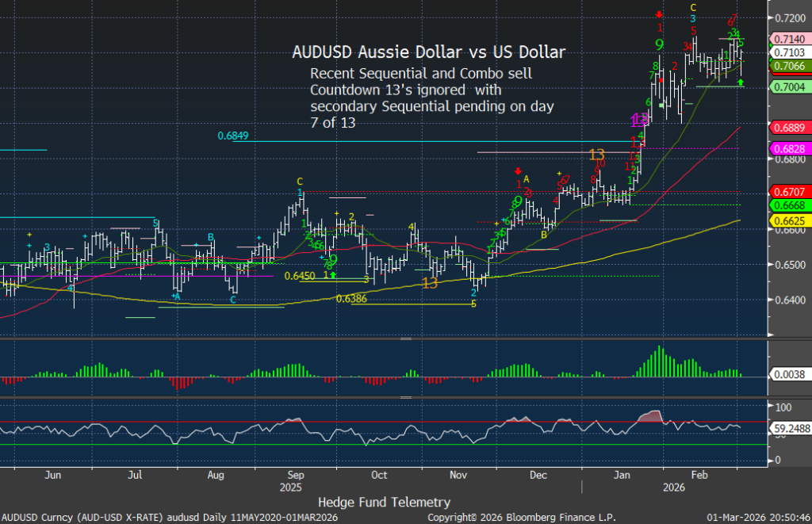Select the magenta 13 countdown marker

click(639, 120)
